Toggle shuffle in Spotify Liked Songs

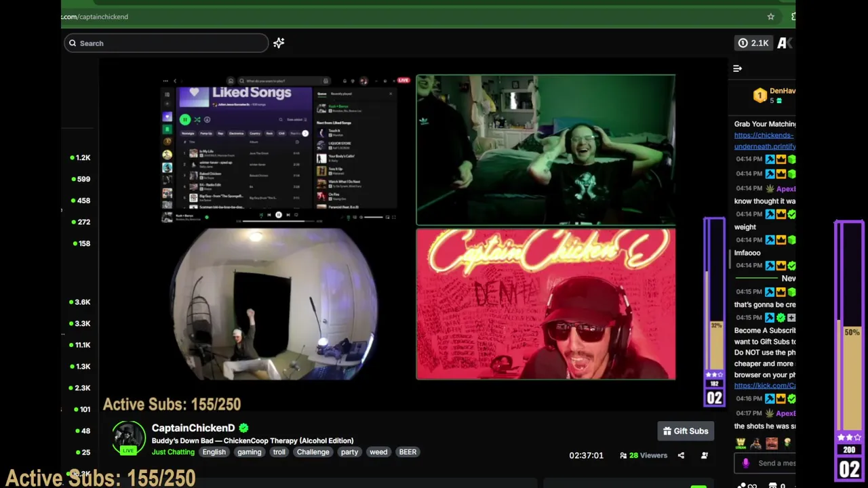tap(197, 120)
